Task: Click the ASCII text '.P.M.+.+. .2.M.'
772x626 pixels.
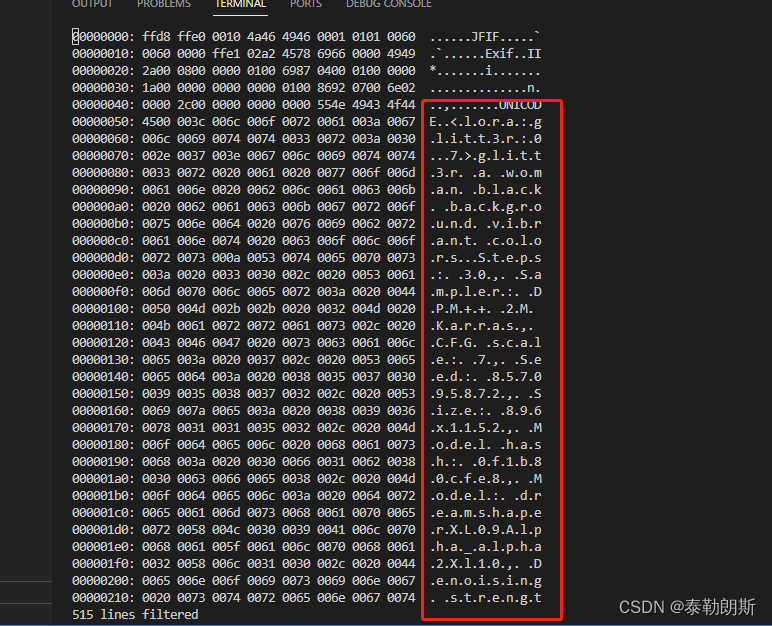Action: pos(482,308)
